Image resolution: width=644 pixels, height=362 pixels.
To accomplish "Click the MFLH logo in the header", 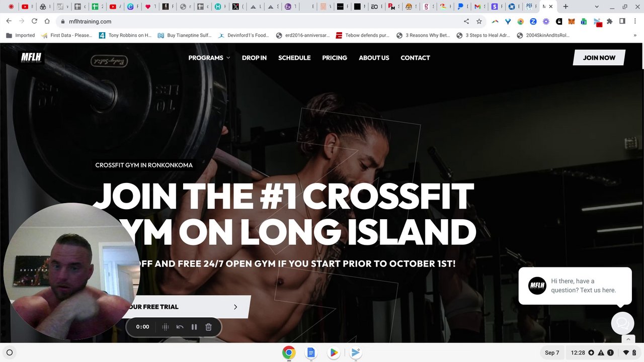I will pyautogui.click(x=31, y=58).
